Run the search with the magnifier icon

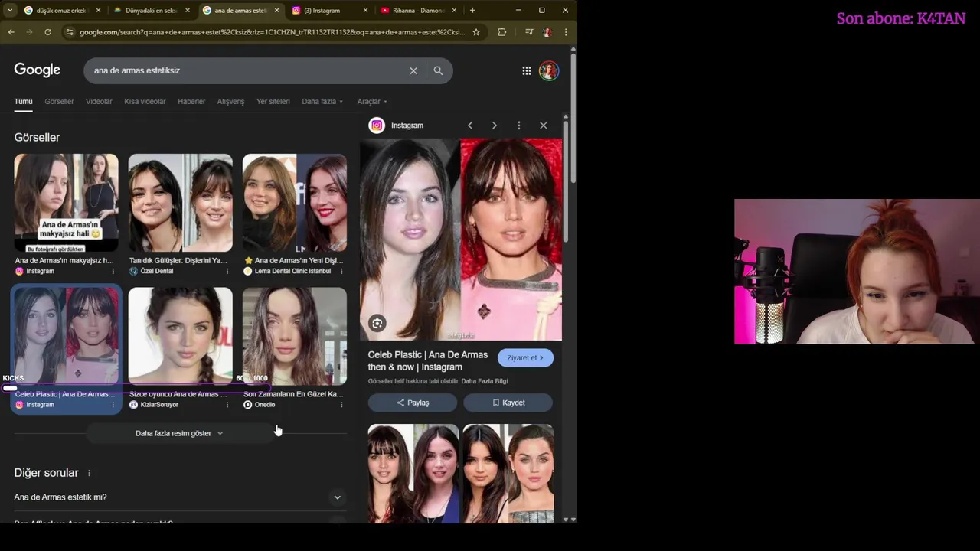[438, 70]
